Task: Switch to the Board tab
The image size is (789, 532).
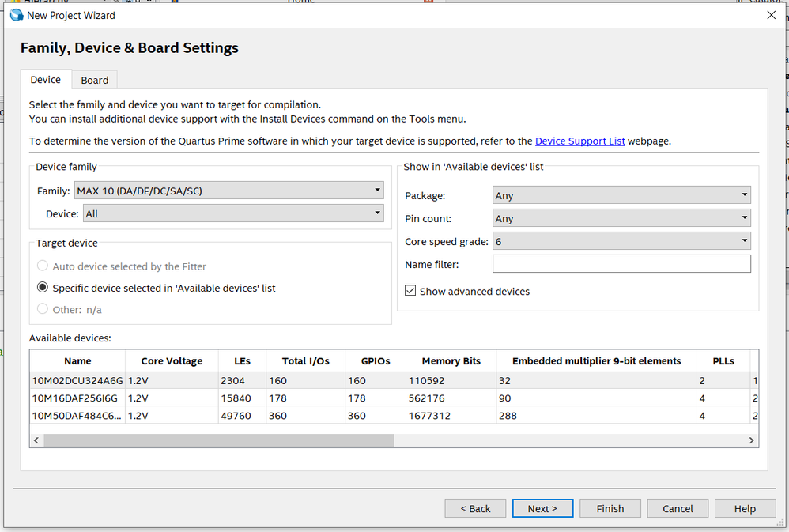Action: click(94, 80)
